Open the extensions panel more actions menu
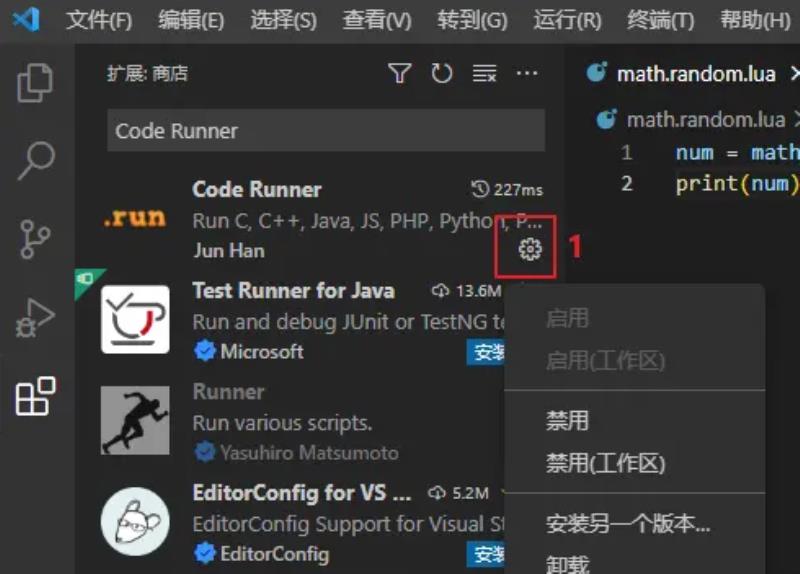The height and width of the screenshot is (574, 800). (527, 73)
